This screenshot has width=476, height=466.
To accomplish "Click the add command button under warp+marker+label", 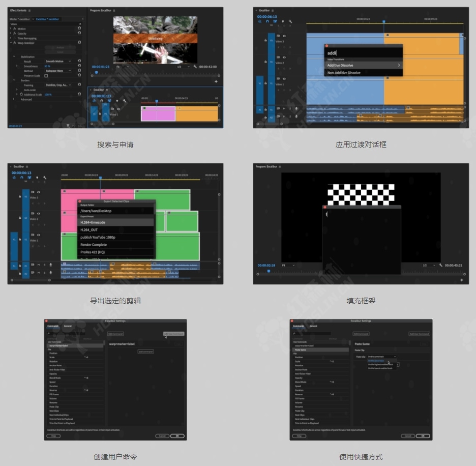I will coord(146,352).
